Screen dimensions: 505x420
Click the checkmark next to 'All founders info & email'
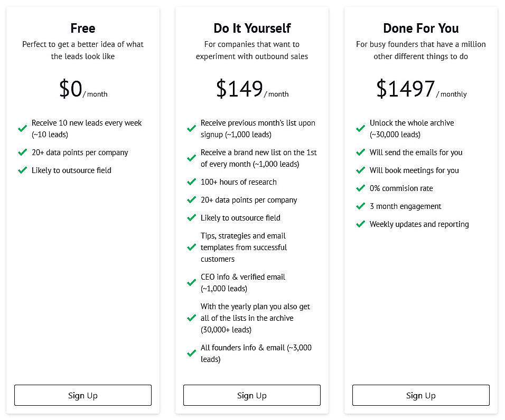pos(191,353)
